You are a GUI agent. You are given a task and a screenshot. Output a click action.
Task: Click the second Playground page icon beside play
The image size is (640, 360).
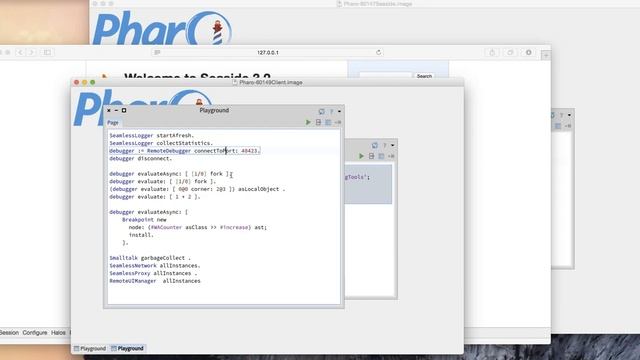371,156
